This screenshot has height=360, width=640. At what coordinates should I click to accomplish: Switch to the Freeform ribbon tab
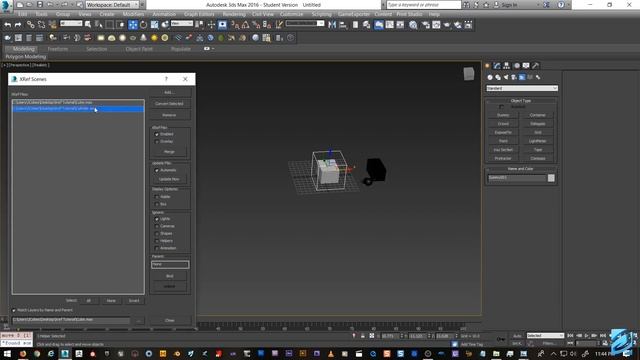[58, 49]
